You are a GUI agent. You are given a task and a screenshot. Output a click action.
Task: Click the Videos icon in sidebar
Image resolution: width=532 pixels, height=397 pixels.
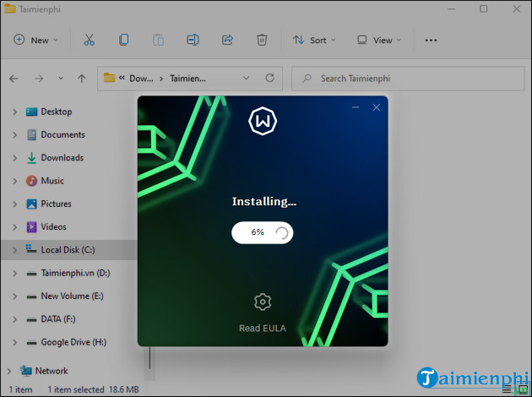tap(31, 227)
